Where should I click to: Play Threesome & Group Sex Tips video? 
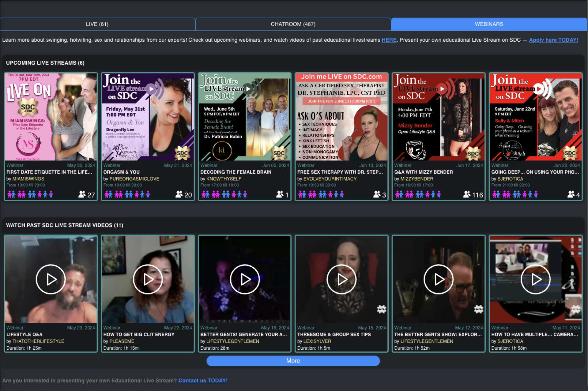(x=341, y=279)
